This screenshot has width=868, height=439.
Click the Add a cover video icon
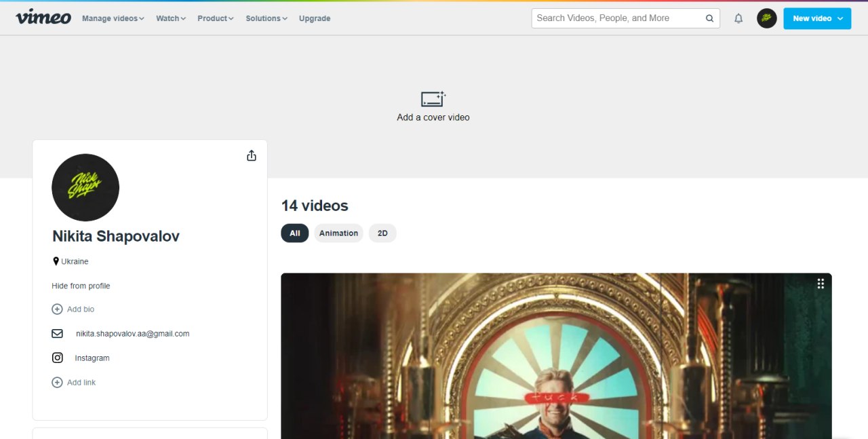pyautogui.click(x=433, y=99)
